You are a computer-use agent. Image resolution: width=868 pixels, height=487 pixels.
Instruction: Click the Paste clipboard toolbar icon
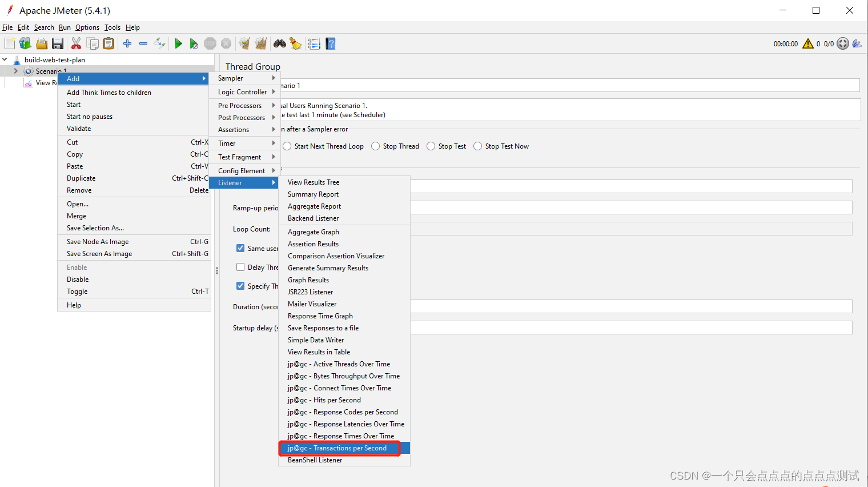tap(108, 43)
